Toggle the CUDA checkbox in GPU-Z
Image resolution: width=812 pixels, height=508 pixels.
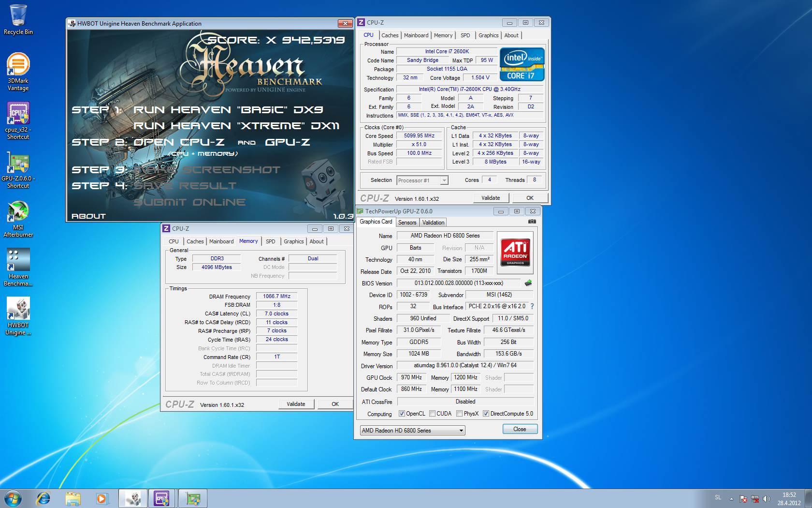tap(432, 414)
